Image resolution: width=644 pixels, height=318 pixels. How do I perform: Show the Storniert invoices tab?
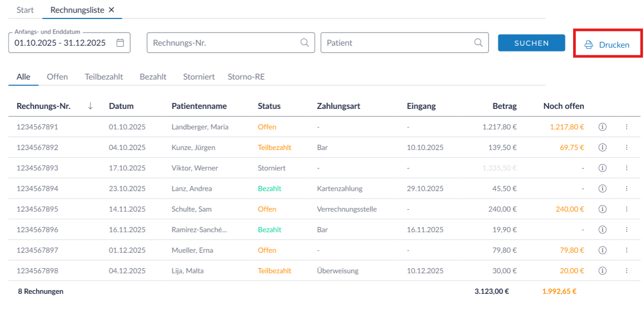[x=199, y=77]
